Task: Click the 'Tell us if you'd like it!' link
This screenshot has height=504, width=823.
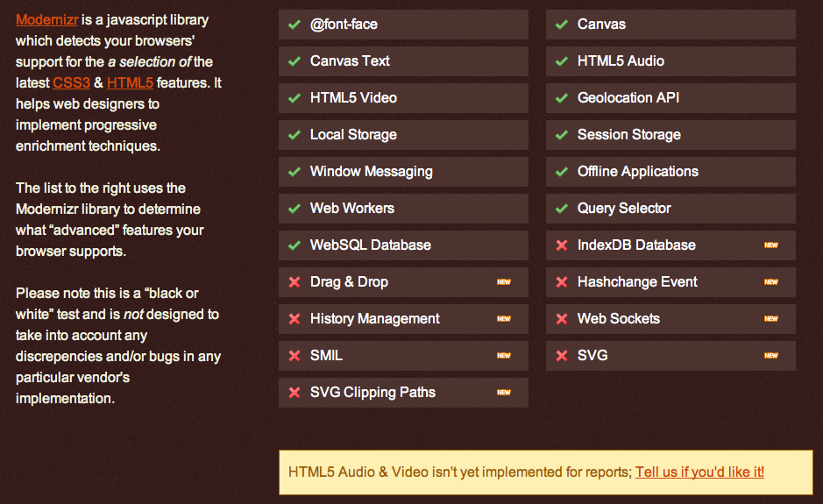Action: tap(699, 472)
